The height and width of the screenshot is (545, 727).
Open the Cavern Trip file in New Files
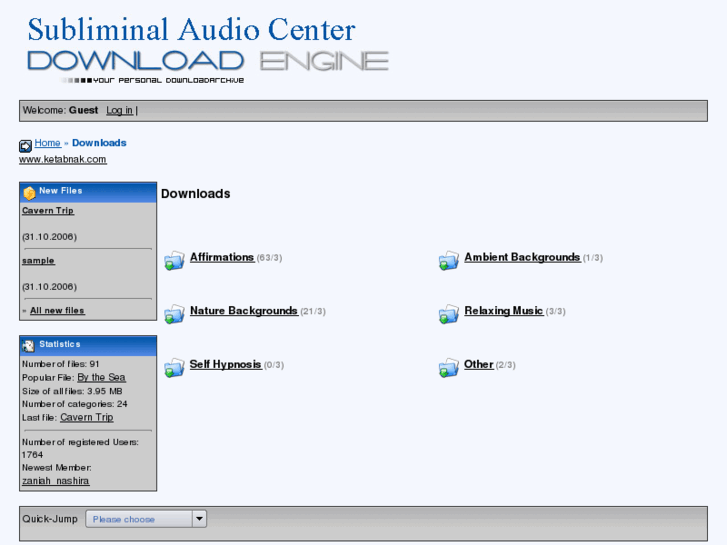[48, 211]
